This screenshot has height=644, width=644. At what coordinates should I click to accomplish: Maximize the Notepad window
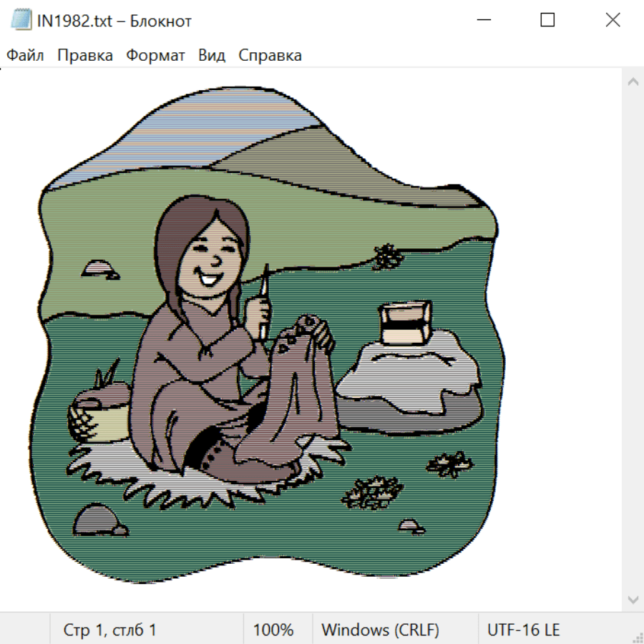547,20
